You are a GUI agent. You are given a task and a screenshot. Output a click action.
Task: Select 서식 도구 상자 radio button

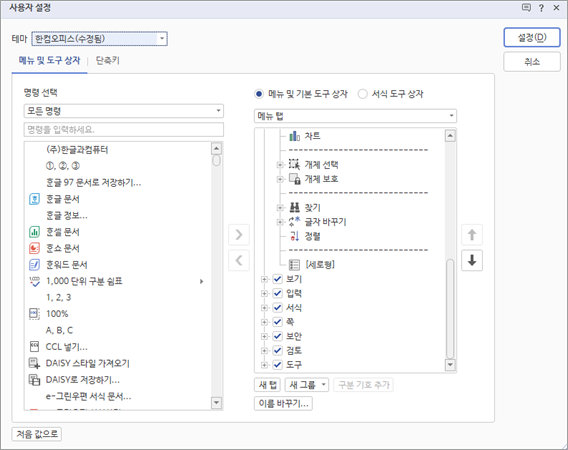[x=362, y=94]
